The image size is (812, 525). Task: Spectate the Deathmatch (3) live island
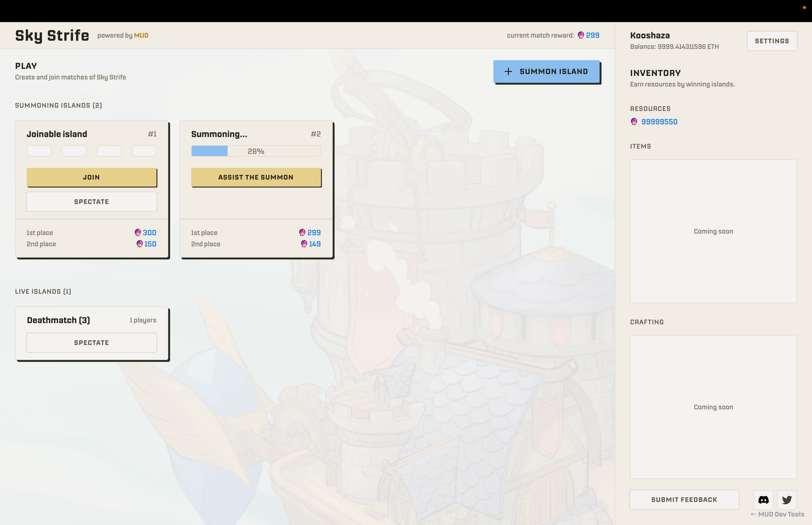(92, 343)
